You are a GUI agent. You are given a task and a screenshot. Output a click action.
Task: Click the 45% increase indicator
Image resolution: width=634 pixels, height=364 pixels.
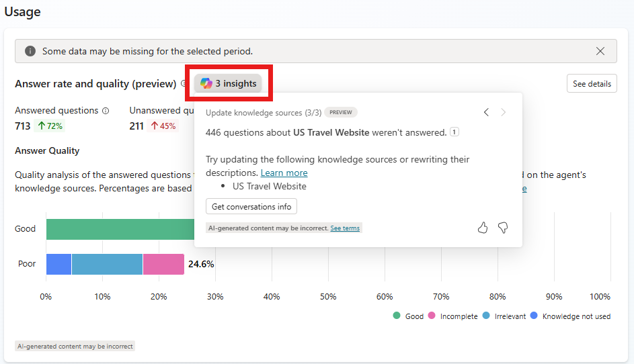(x=163, y=126)
